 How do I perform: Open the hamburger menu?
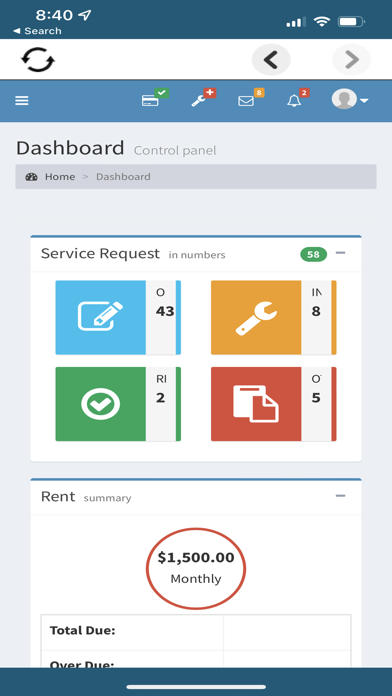pos(22,101)
